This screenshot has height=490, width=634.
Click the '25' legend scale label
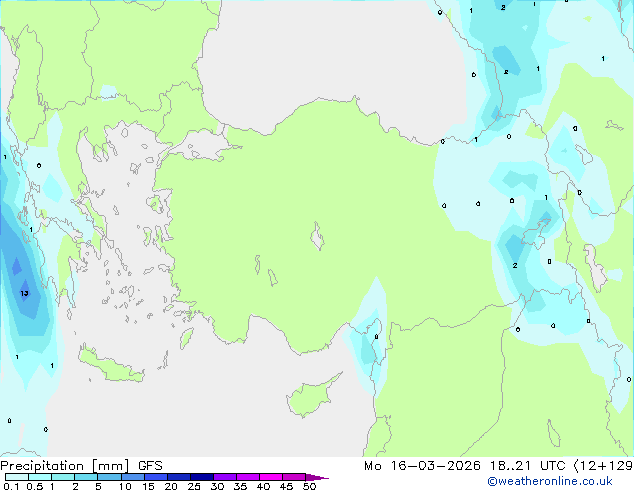194,486
